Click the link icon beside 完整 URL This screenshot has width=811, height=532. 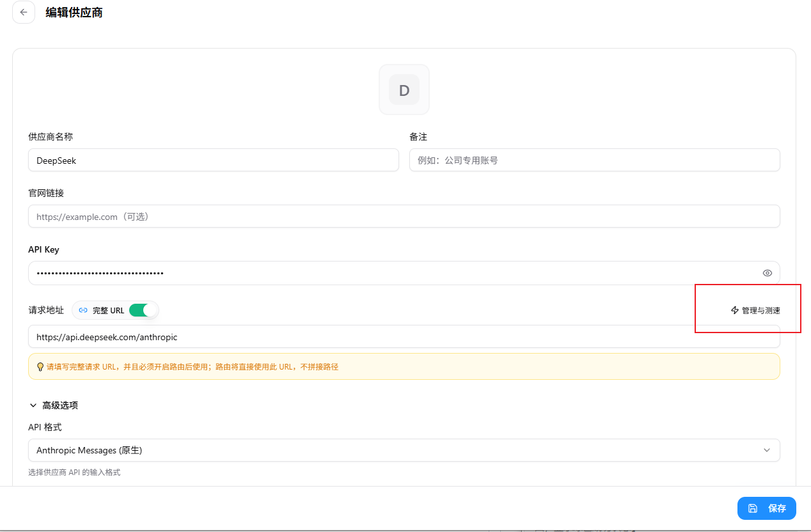click(x=83, y=310)
